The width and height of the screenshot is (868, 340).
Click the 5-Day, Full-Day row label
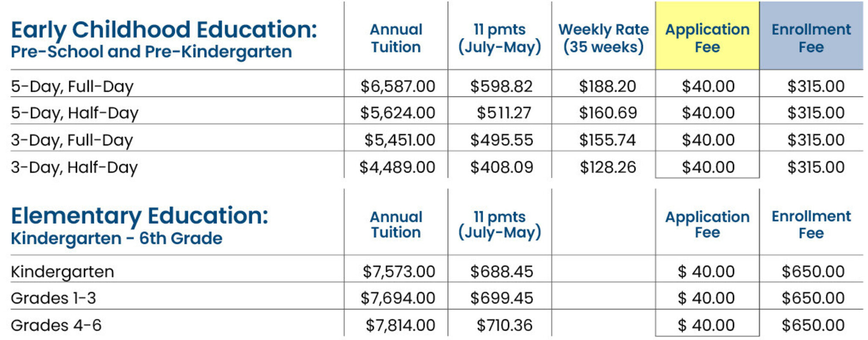(72, 87)
